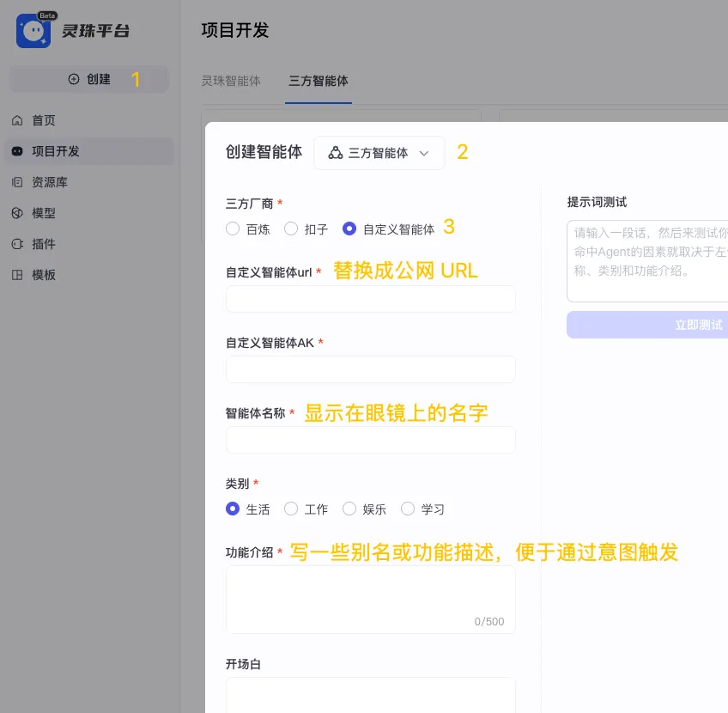Select the 项目开发 icon in sidebar

coord(19,151)
